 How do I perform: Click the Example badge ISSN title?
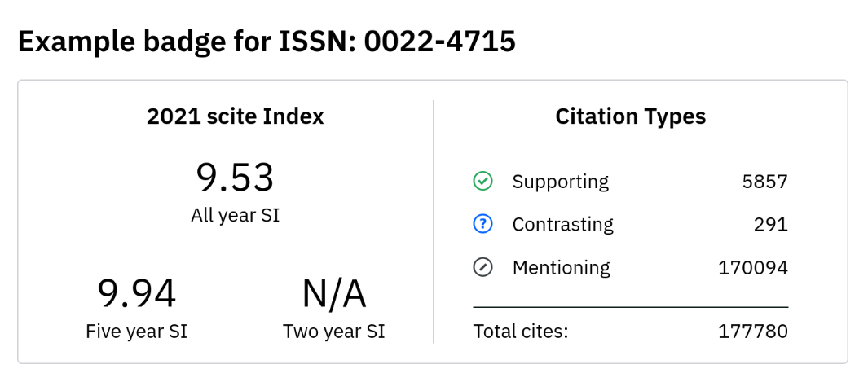[267, 42]
